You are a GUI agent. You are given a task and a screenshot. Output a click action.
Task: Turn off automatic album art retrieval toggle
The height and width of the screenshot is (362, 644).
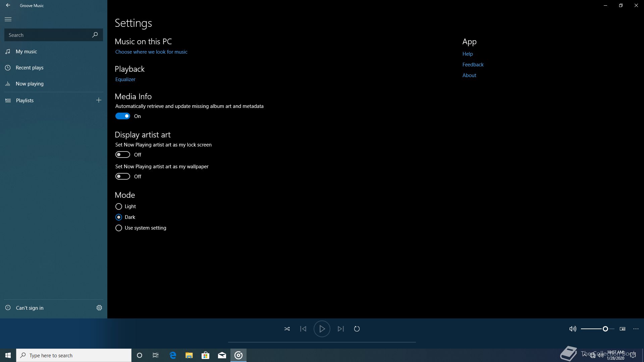(x=123, y=116)
